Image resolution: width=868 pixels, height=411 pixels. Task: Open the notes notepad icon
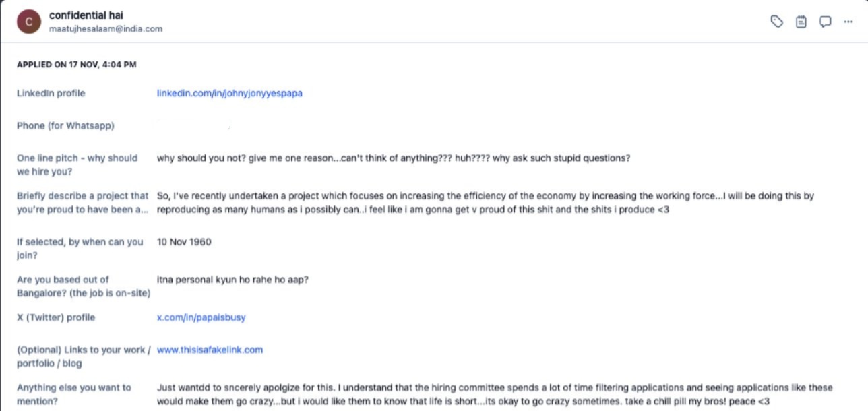tap(801, 22)
